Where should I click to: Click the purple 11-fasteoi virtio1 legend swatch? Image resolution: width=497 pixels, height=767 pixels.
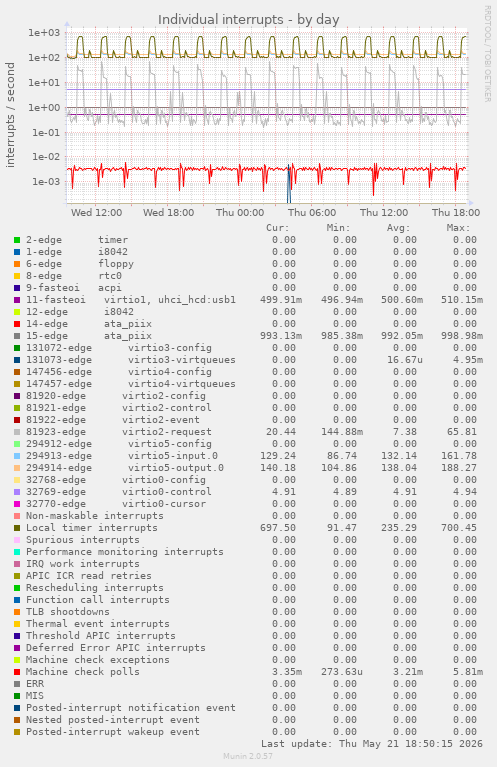pos(17,300)
